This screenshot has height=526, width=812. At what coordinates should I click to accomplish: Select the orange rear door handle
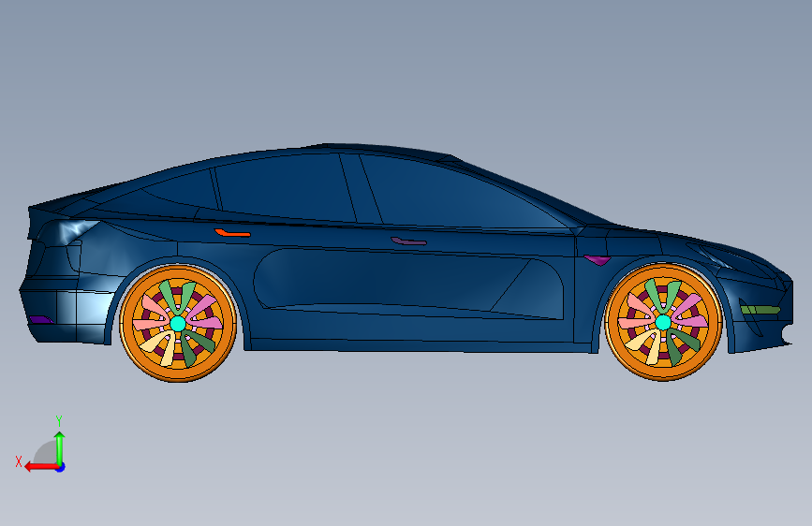(x=232, y=233)
